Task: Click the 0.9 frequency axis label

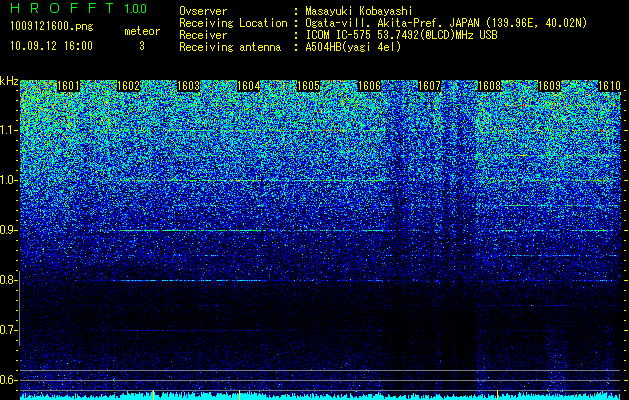Action: pyautogui.click(x=8, y=230)
